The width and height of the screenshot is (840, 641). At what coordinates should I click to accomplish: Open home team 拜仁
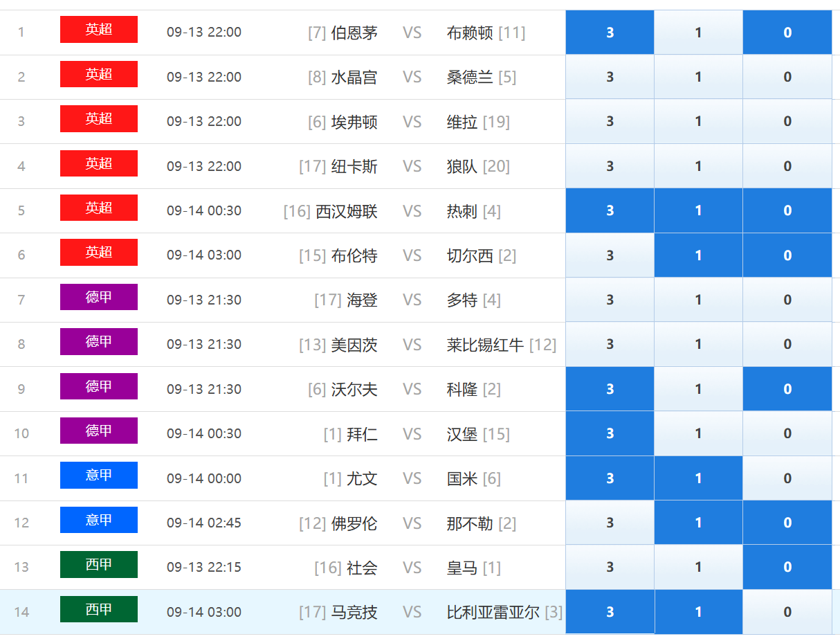coord(362,434)
